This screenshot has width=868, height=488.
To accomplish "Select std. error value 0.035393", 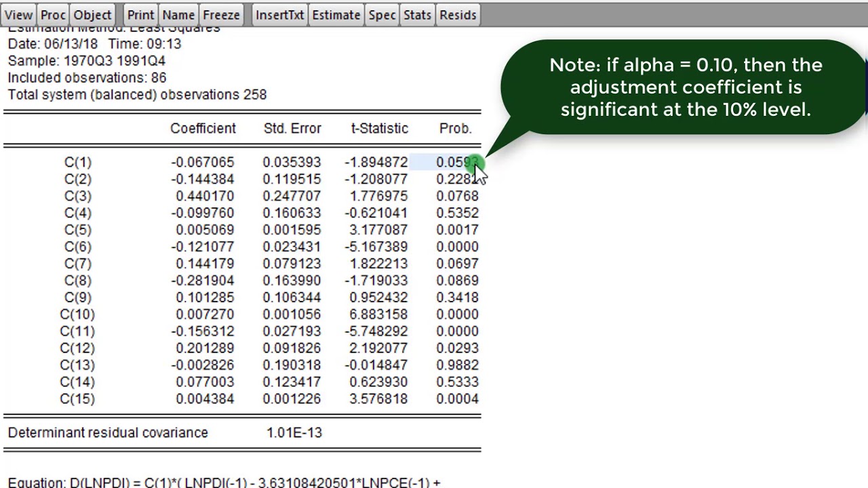I will 292,163.
